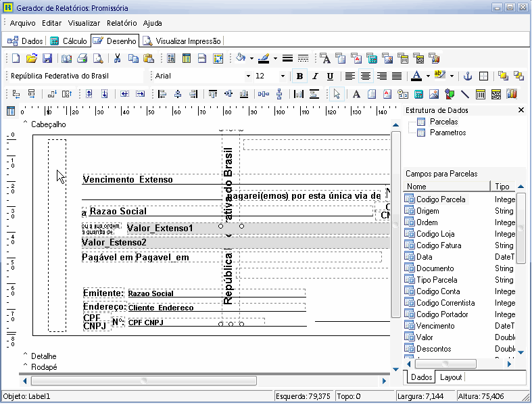Set text alignment to right
This screenshot has height=405, width=532.
click(382, 76)
